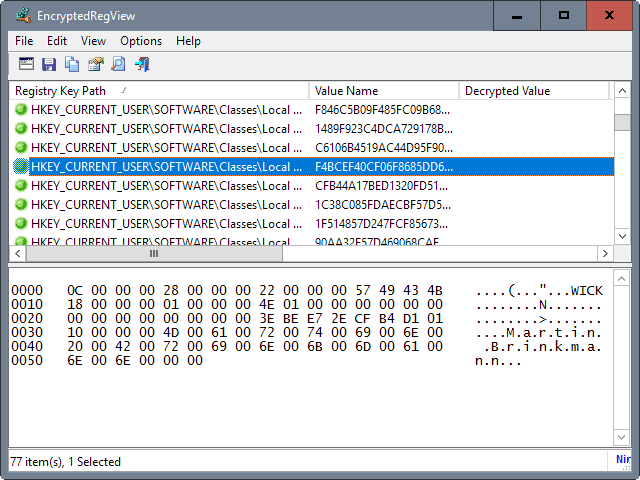Select value name 1C38C085FDAECBF57D5...
The height and width of the screenshot is (480, 640).
(x=382, y=204)
